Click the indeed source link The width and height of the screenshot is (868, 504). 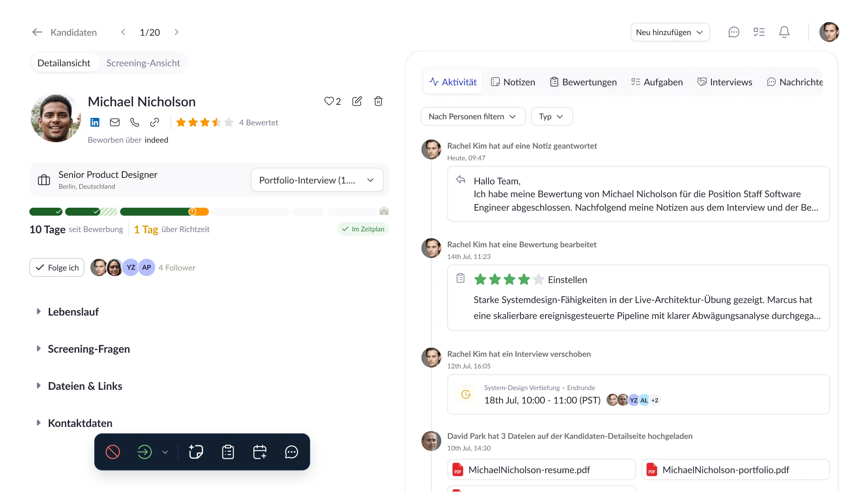156,140
